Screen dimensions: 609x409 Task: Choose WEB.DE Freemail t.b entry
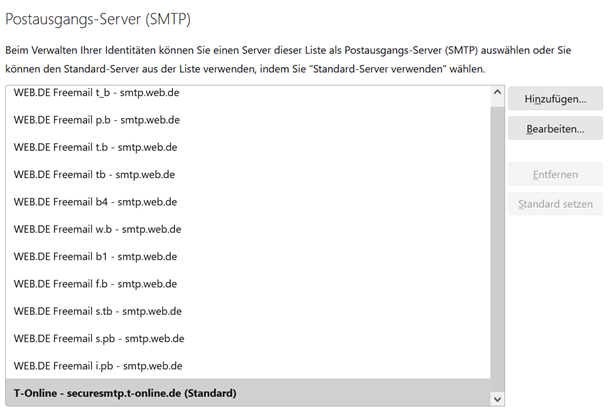(x=95, y=147)
